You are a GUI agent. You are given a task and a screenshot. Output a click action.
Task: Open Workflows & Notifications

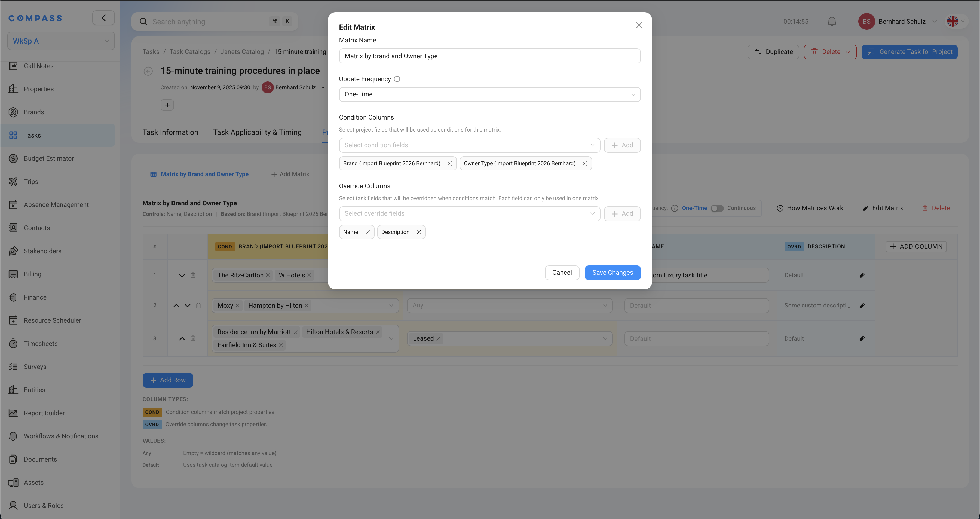pyautogui.click(x=61, y=436)
